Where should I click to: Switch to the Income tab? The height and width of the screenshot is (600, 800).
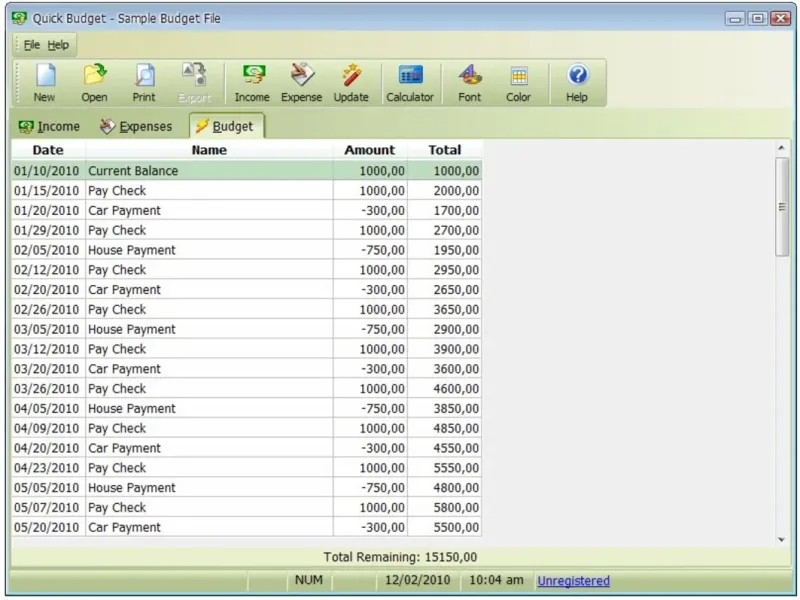coord(49,127)
